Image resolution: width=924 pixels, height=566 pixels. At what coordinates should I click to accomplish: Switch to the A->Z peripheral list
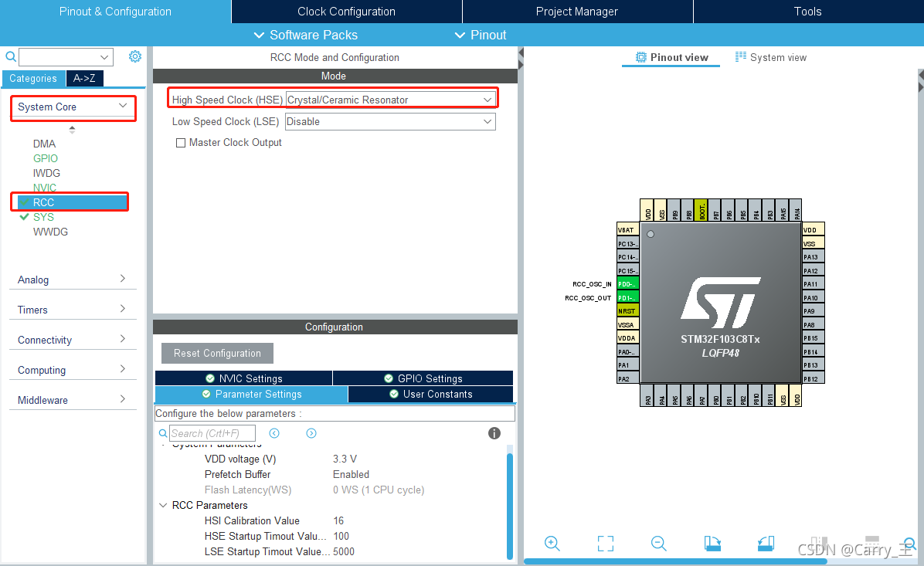(84, 78)
